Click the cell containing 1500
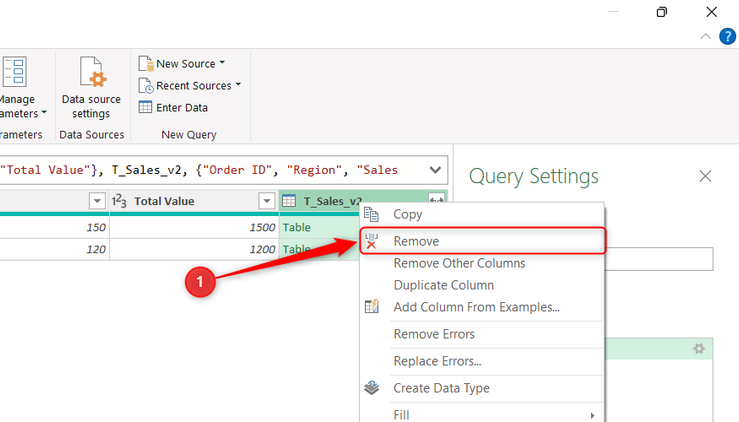739x422 pixels. (x=194, y=227)
